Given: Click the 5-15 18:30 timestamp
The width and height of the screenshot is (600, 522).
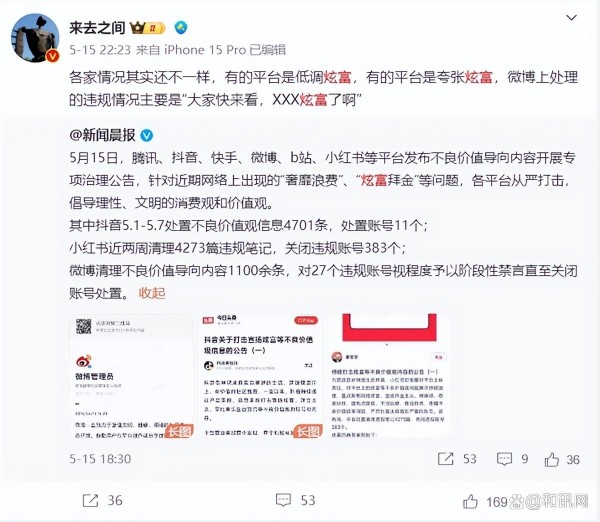Looking at the screenshot, I should click(x=100, y=459).
